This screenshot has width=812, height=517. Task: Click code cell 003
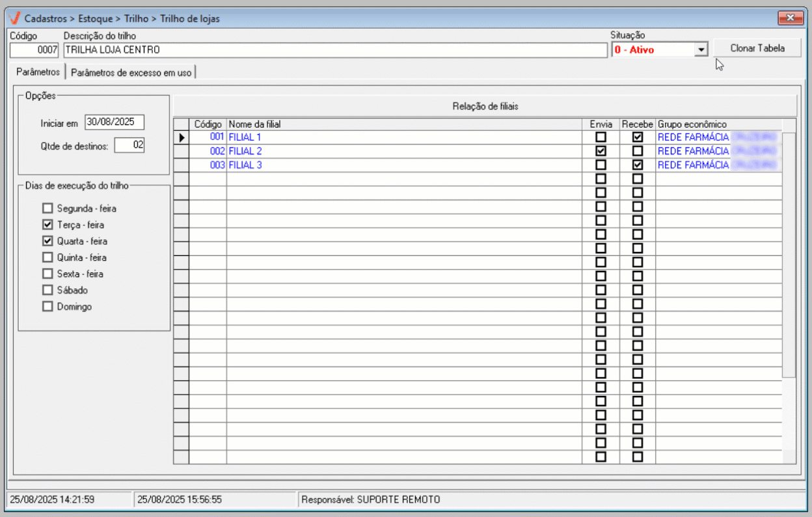click(x=208, y=165)
